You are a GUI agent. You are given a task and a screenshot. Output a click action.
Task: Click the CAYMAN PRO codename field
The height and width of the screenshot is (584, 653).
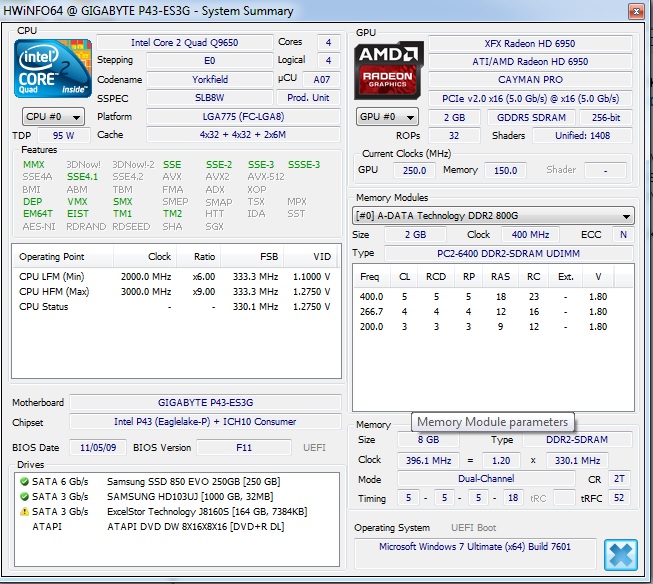(x=530, y=79)
